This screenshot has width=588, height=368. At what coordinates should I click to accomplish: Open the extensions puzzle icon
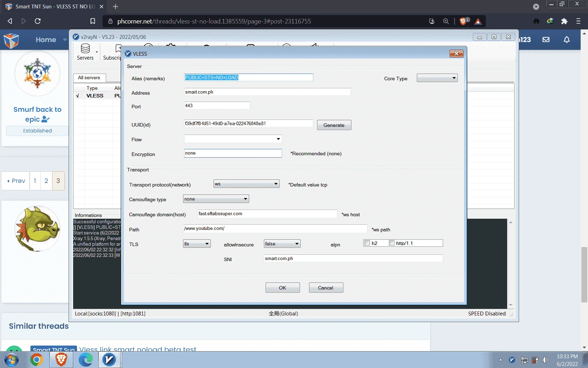[x=564, y=21]
